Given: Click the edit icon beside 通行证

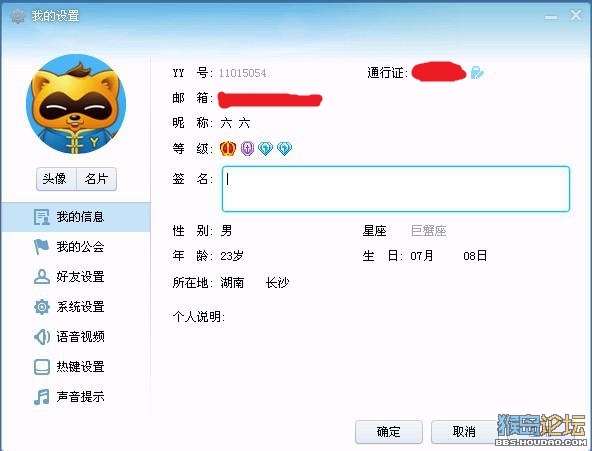Looking at the screenshot, I should 477,72.
